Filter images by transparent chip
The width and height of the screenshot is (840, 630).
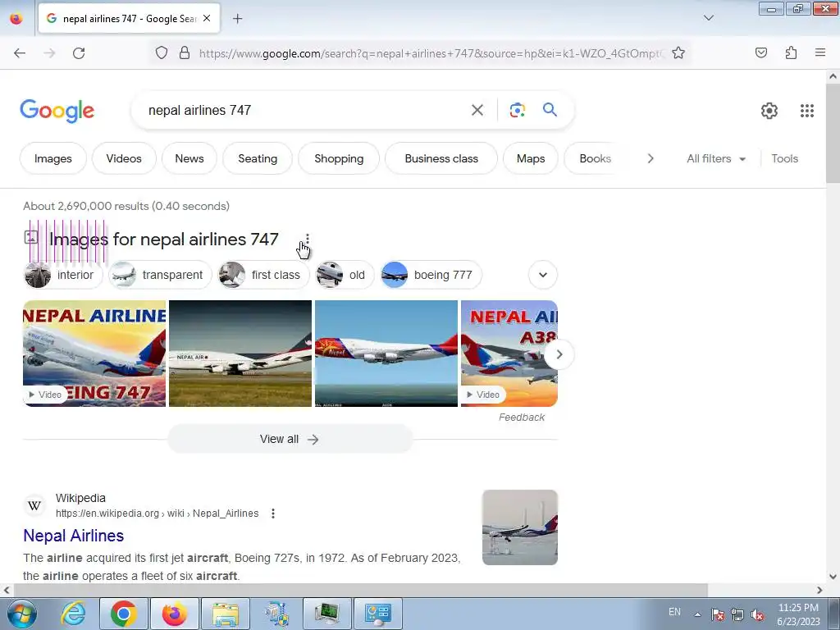pyautogui.click(x=160, y=275)
